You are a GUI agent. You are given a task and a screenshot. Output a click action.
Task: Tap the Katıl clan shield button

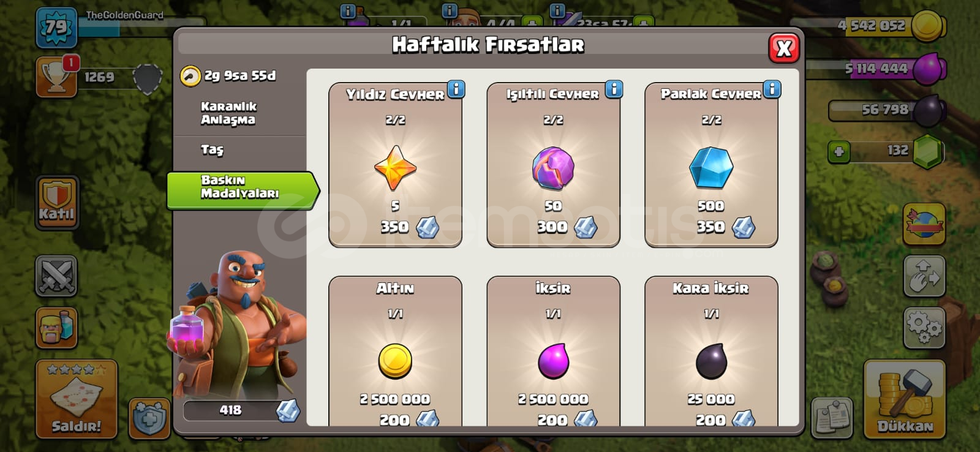[57, 203]
